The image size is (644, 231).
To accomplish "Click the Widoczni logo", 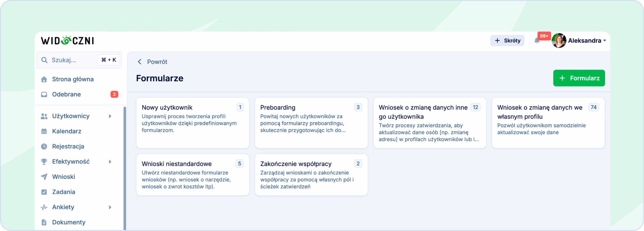I will (x=67, y=41).
